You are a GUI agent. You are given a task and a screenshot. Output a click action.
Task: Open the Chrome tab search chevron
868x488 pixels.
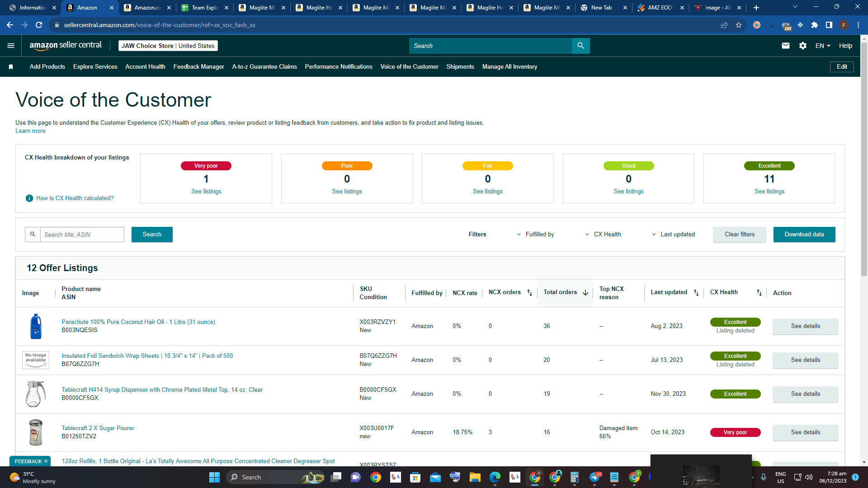(795, 7)
